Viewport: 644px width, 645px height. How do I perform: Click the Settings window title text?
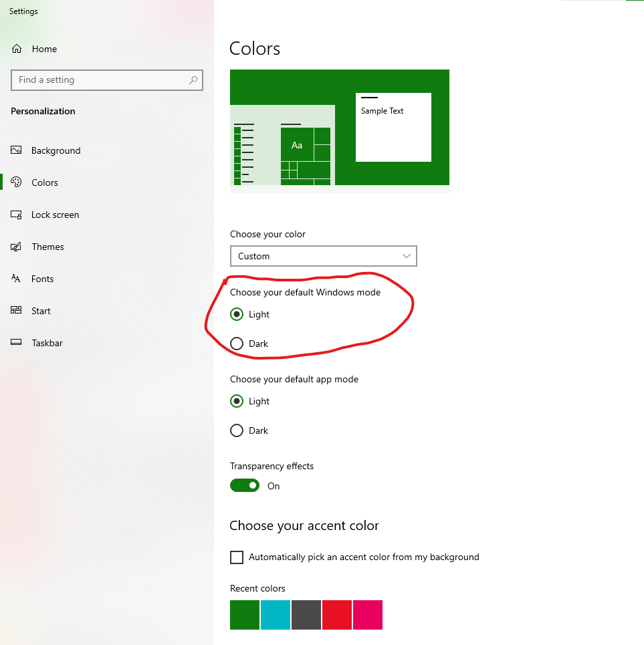(x=23, y=11)
